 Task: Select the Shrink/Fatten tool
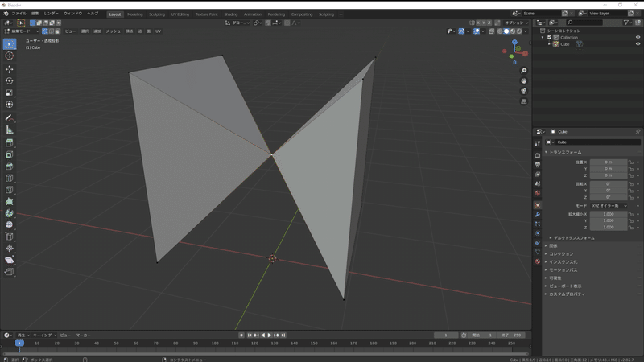pyautogui.click(x=10, y=248)
